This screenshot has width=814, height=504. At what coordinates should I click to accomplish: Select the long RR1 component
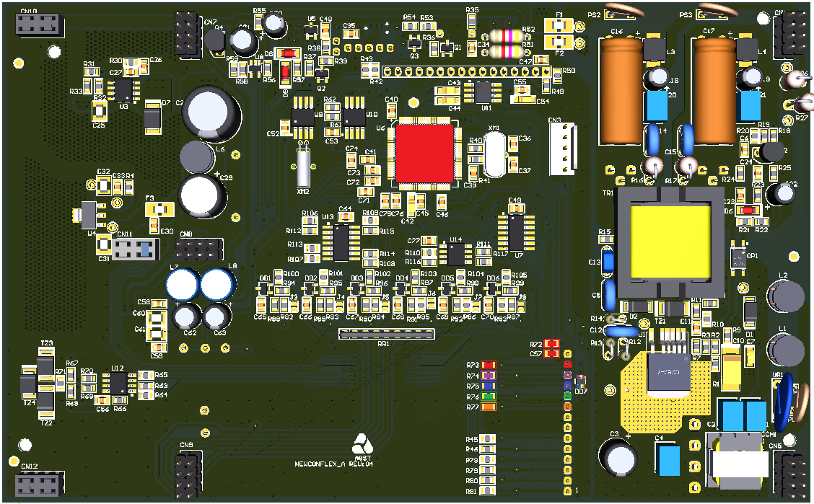click(387, 333)
